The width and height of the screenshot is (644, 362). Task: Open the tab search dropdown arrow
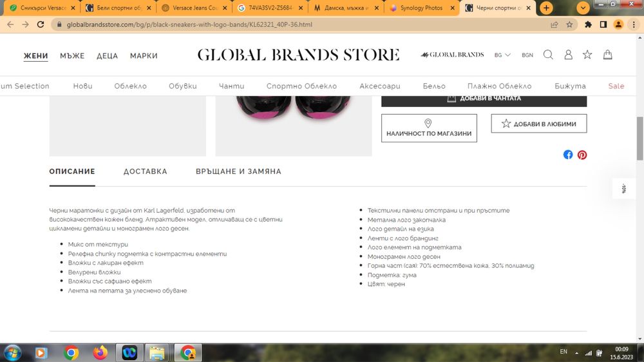tap(583, 8)
